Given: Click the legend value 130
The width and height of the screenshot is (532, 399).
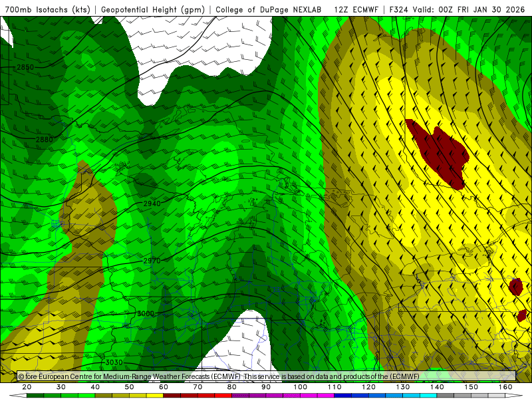Looking at the screenshot, I should pos(403,387).
